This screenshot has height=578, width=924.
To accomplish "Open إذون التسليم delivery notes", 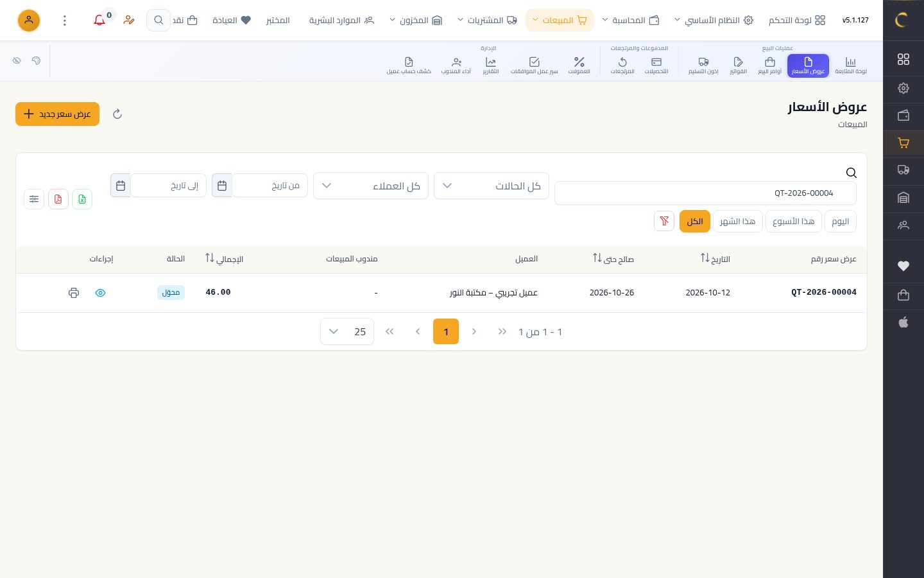I will pos(703,66).
